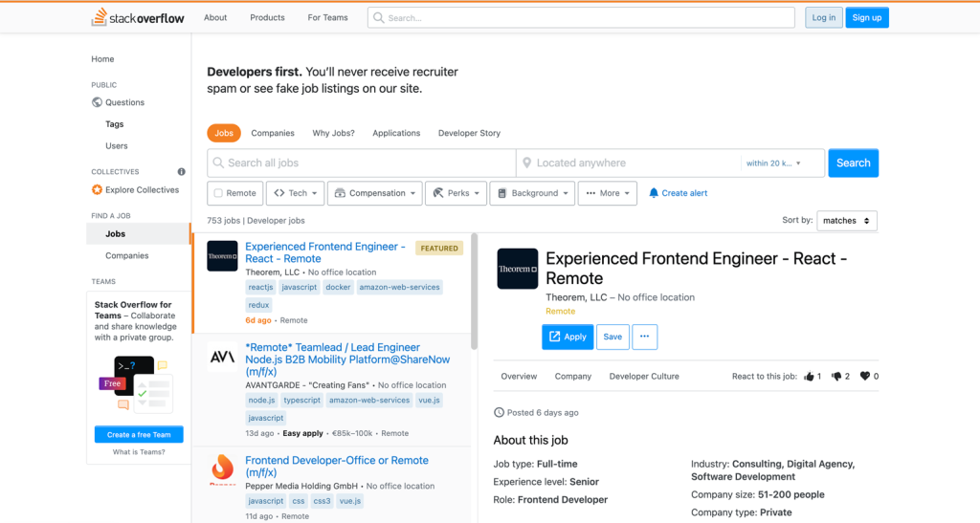Open the Collectives info icon
The height and width of the screenshot is (523, 980).
(181, 172)
